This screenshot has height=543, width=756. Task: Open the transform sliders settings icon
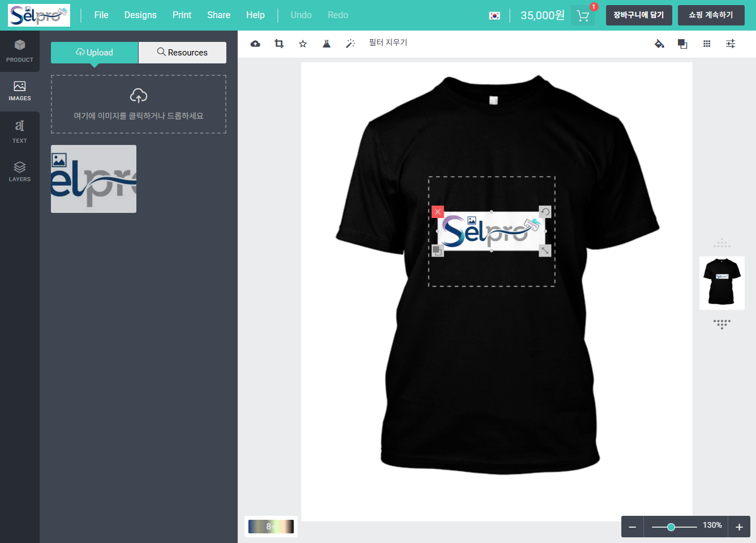[731, 44]
